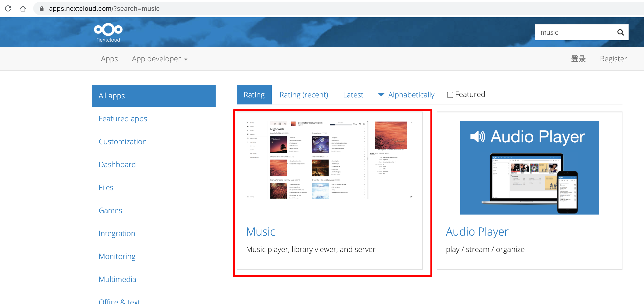
Task: View site security via the padlock icon
Action: (42, 9)
